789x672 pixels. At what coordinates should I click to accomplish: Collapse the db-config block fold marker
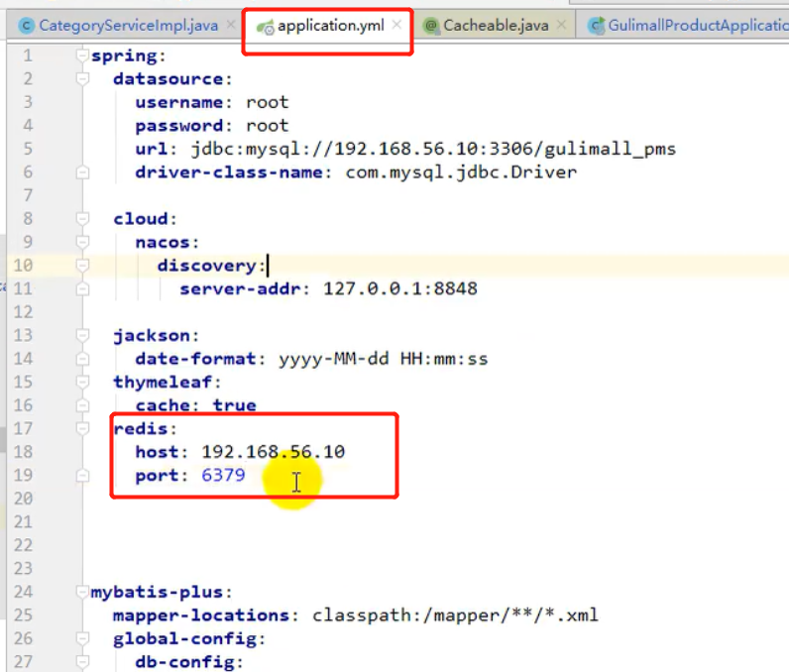[82, 661]
